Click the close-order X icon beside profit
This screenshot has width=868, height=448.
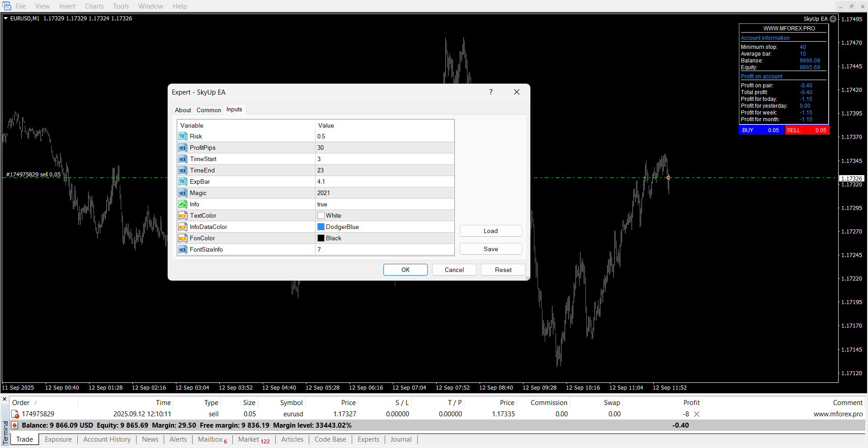[x=697, y=414]
